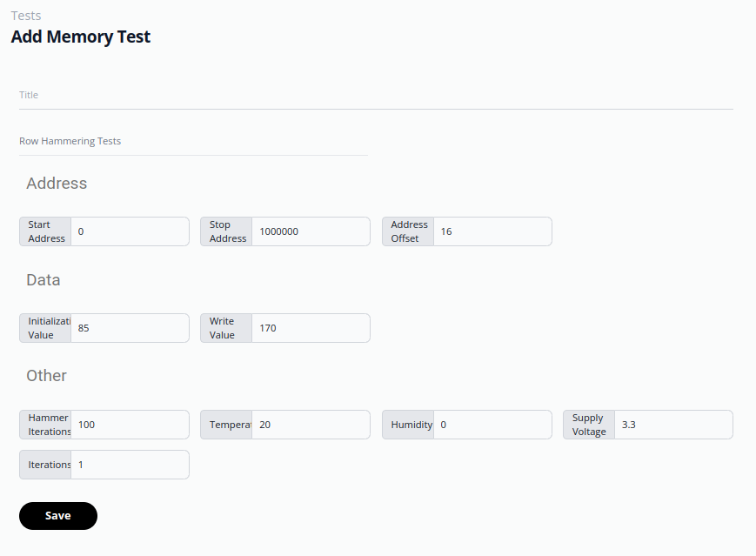The height and width of the screenshot is (556, 756).
Task: Click the grey Supply Voltage label box
Action: [589, 425]
